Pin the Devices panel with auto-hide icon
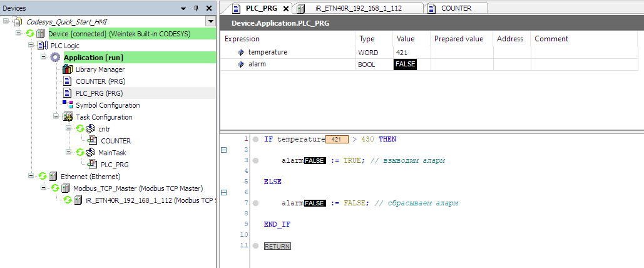644x268 pixels. [x=197, y=8]
